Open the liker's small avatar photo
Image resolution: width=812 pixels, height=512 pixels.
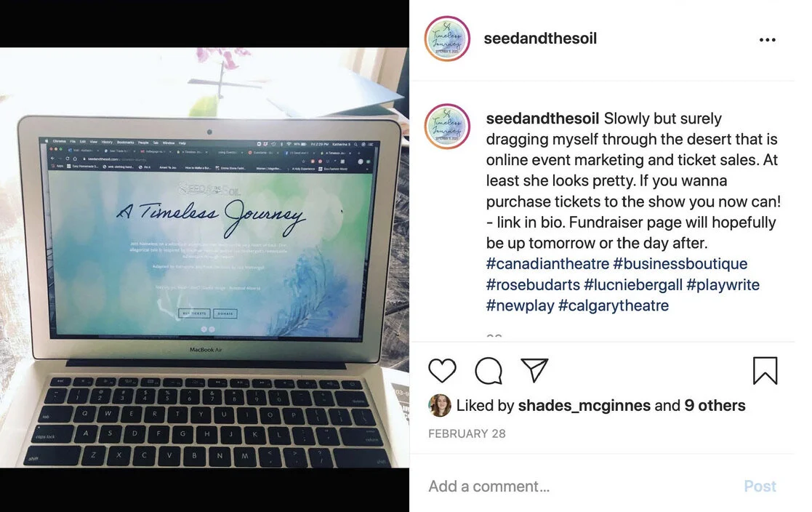click(439, 405)
